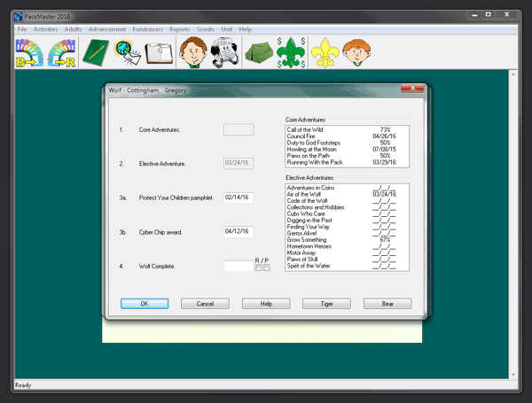Click the brown-haired scout face icon
Viewport: 532px width, 403px height.
[x=193, y=52]
